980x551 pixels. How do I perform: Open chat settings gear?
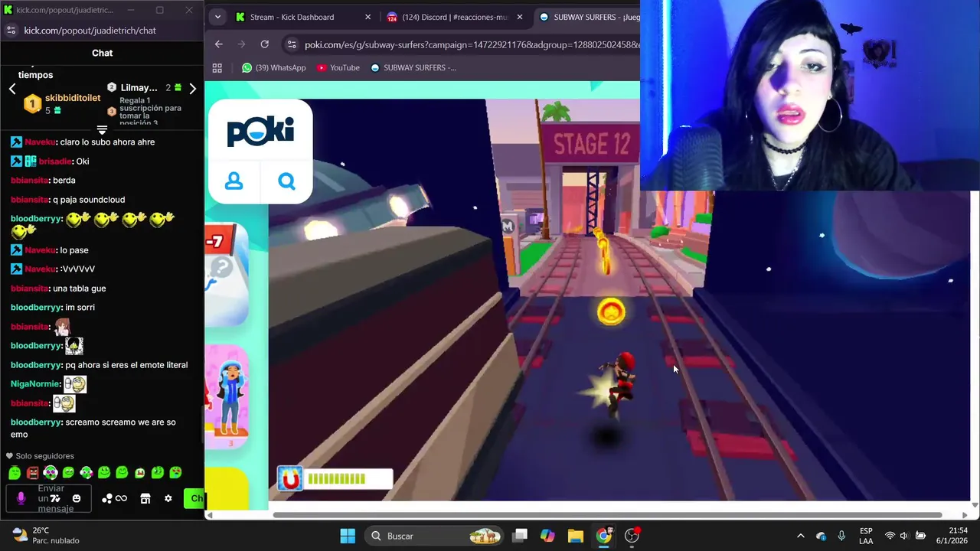point(168,498)
